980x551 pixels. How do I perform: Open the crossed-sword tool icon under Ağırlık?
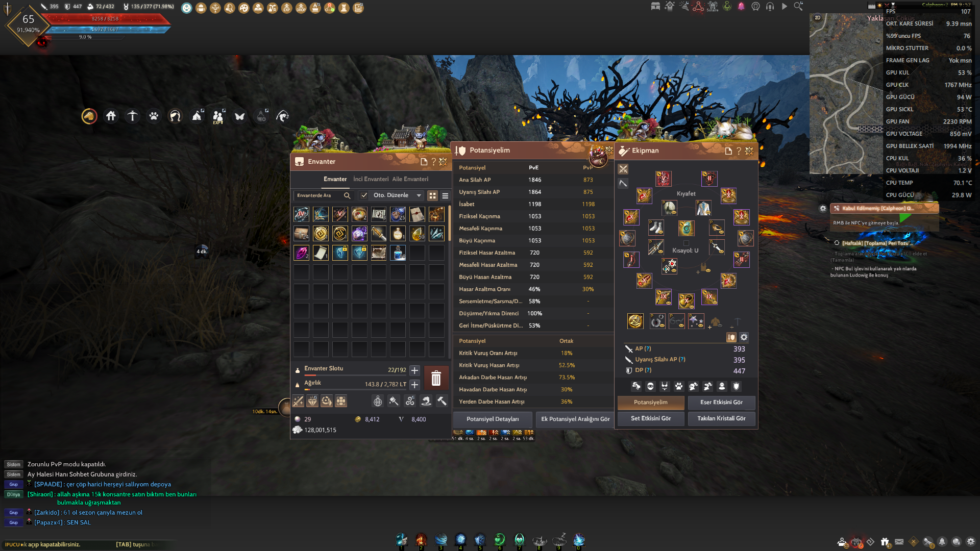[x=299, y=401]
